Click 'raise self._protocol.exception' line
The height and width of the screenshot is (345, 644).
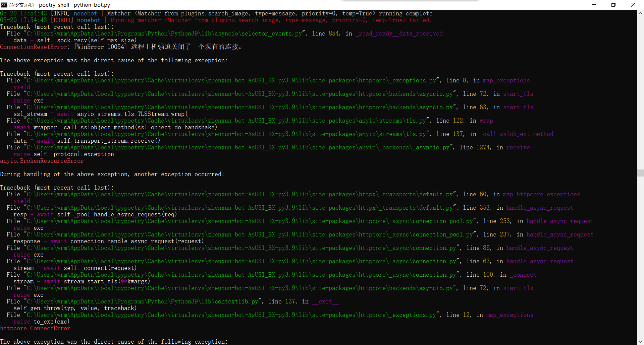click(64, 154)
